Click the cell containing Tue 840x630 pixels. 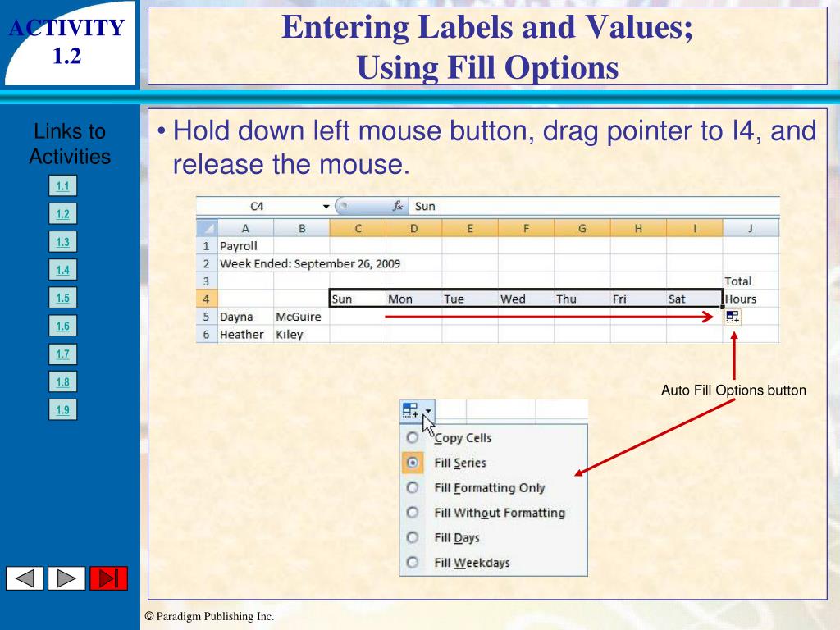(470, 299)
